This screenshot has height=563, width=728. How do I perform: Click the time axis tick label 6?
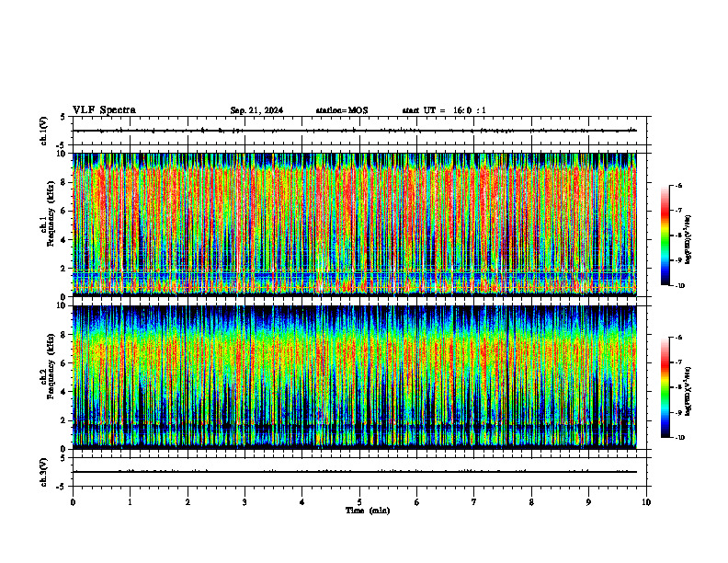tap(417, 502)
